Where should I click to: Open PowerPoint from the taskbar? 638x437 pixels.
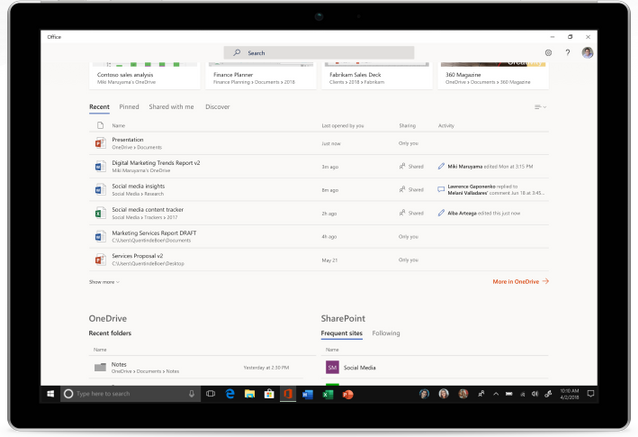coord(347,394)
